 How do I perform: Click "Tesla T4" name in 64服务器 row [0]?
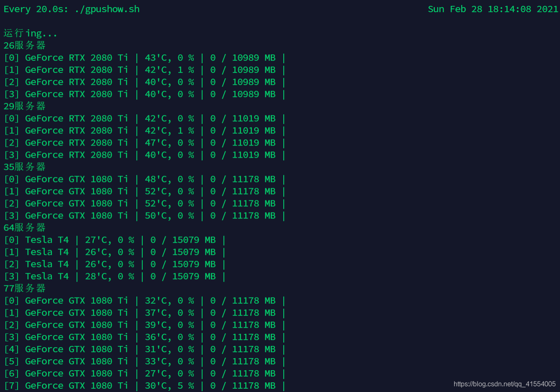tap(47, 240)
